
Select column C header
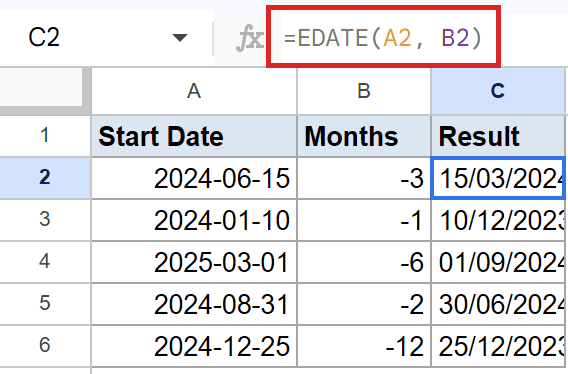click(x=498, y=91)
